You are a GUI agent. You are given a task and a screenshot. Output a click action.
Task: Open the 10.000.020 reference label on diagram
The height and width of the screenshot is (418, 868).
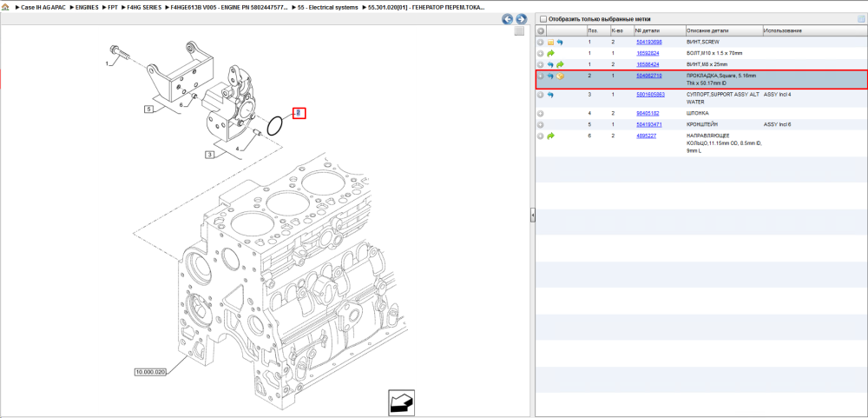tap(150, 372)
